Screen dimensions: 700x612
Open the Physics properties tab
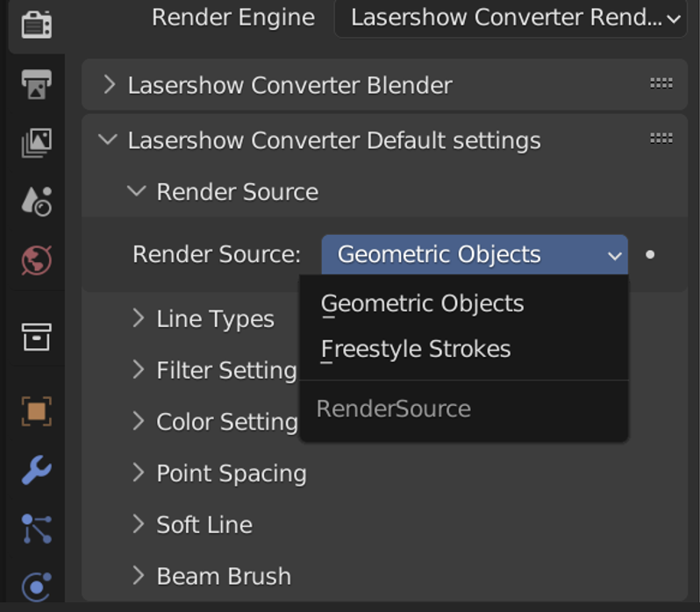click(x=36, y=586)
